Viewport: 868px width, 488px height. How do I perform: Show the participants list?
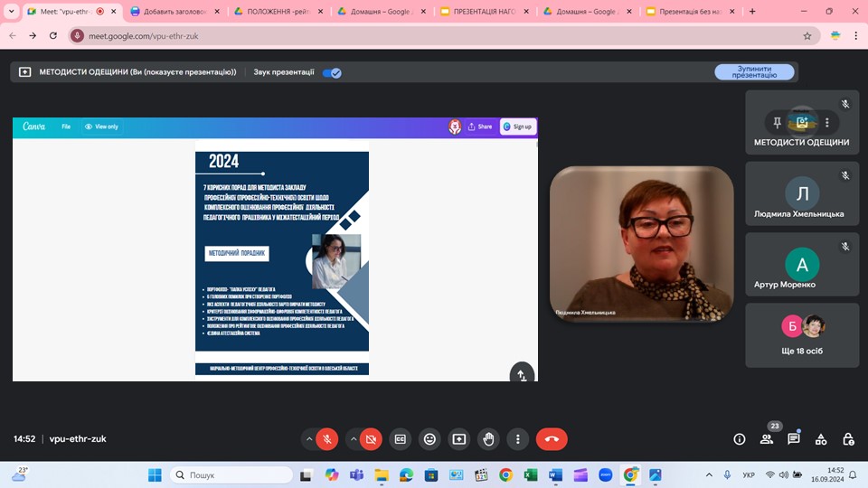[x=767, y=439]
